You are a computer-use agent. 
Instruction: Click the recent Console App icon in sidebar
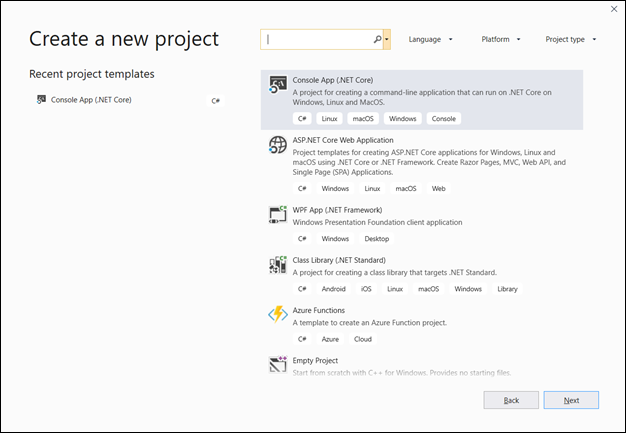coord(41,100)
